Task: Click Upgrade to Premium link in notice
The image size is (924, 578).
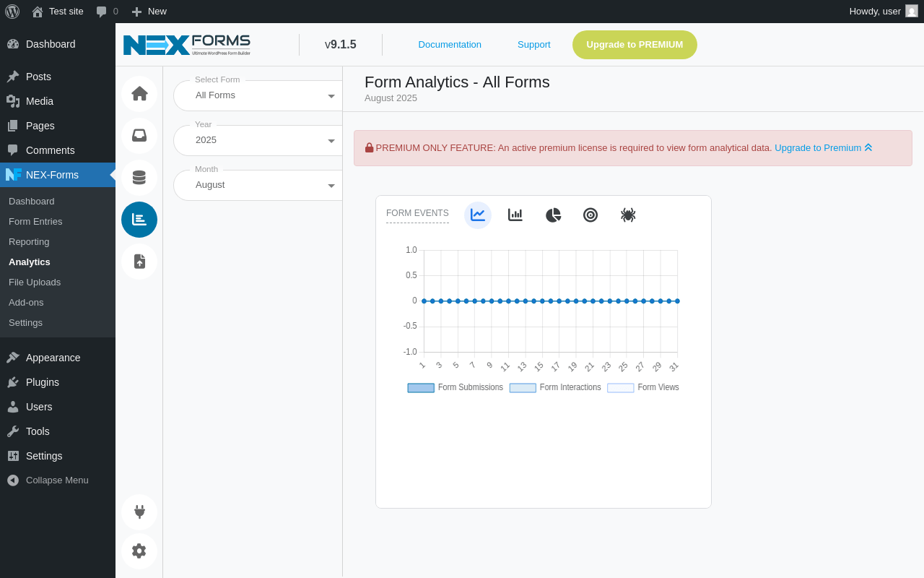Action: [824, 148]
